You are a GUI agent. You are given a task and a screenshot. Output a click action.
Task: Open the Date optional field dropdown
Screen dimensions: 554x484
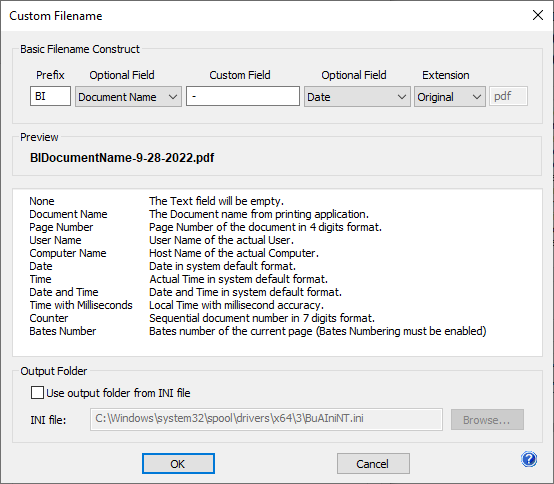pyautogui.click(x=357, y=96)
